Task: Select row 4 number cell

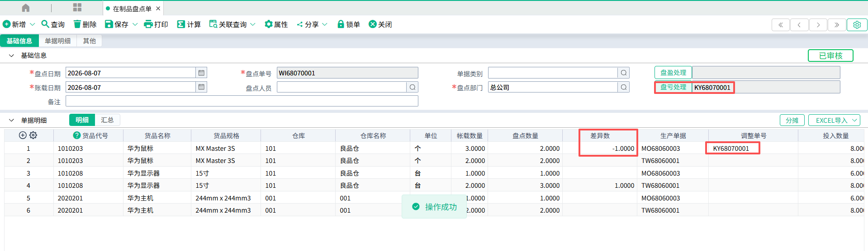Action: click(x=28, y=186)
